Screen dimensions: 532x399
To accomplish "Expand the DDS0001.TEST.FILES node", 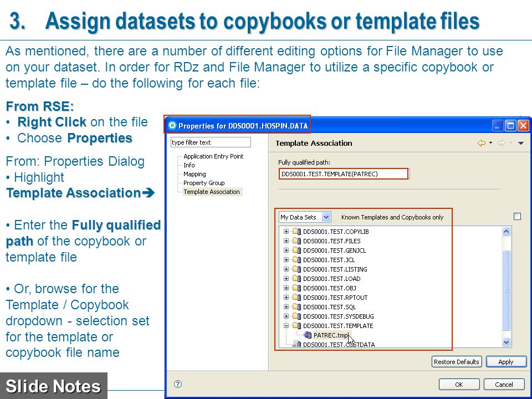I will click(286, 241).
